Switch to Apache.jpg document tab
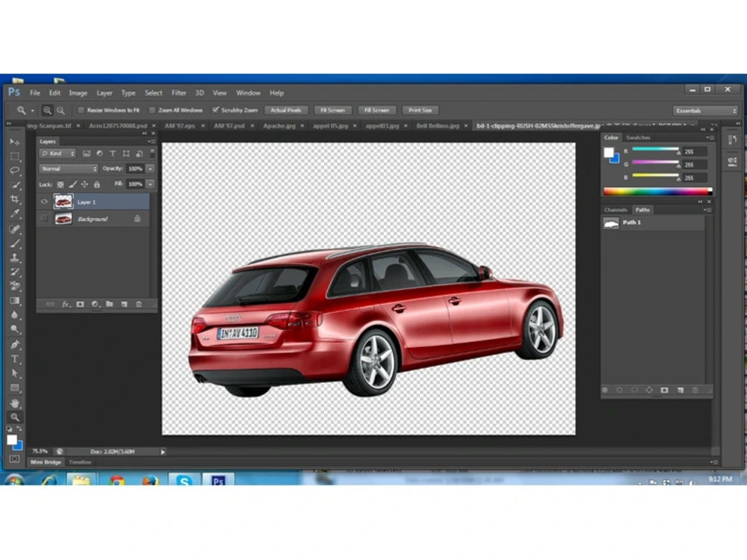Screen dimensions: 747x560 [279, 125]
